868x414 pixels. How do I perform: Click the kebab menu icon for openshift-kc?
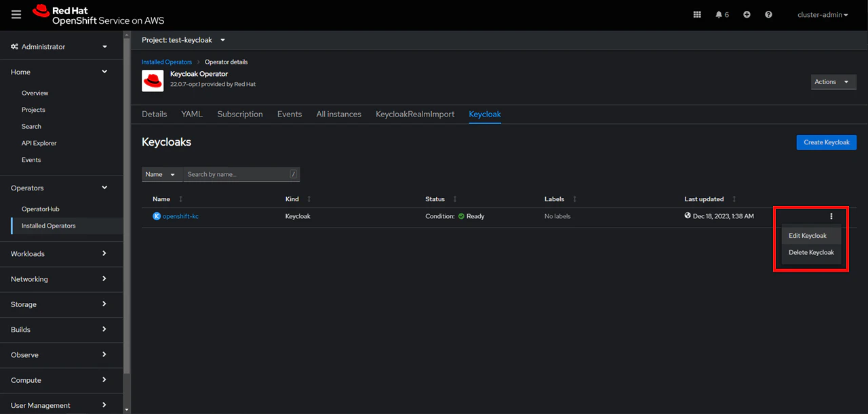(831, 216)
